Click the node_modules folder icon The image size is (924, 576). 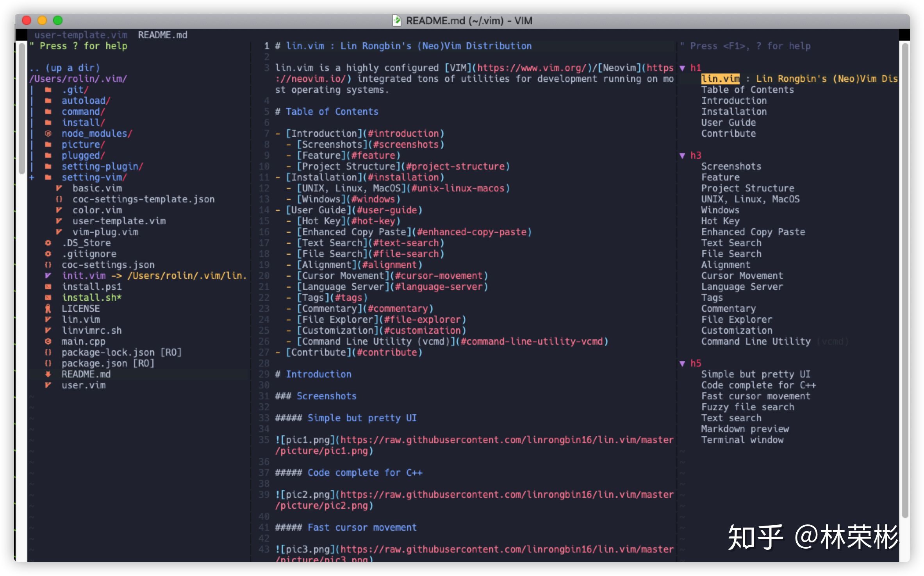point(48,134)
